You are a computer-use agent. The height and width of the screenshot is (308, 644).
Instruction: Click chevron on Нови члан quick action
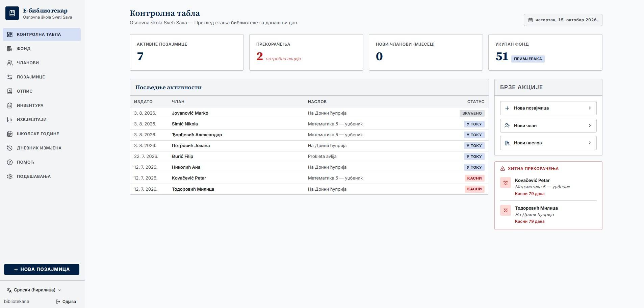(x=590, y=126)
